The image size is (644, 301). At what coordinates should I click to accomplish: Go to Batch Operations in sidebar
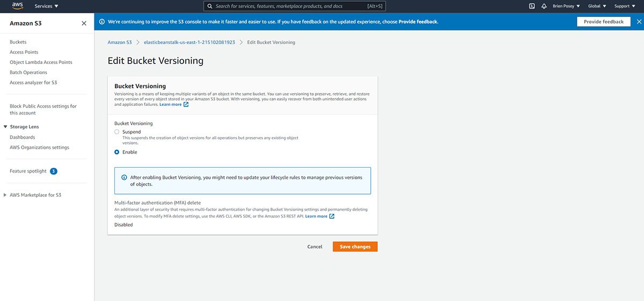(28, 73)
